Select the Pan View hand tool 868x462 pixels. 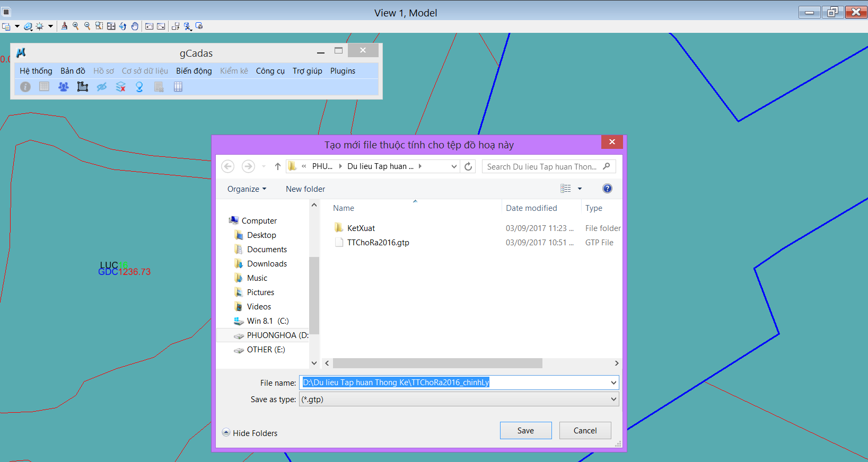[135, 26]
